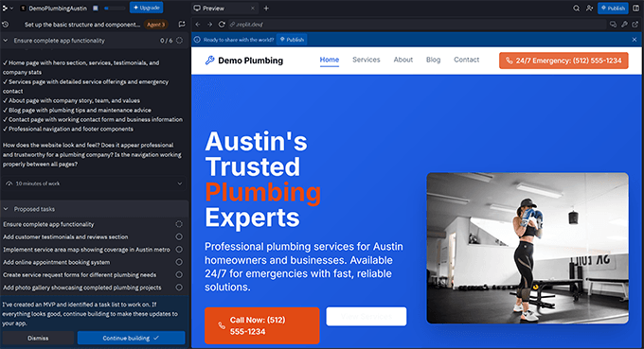Click the white View Services button

[367, 317]
